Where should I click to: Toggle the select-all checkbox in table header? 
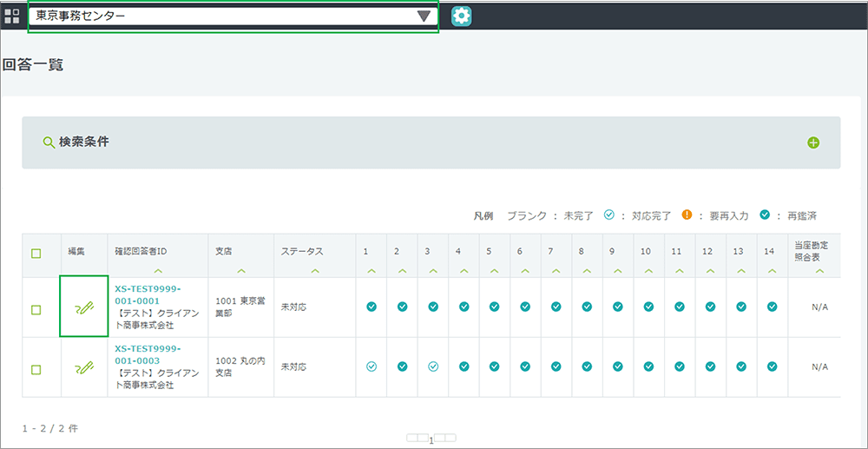click(x=36, y=254)
